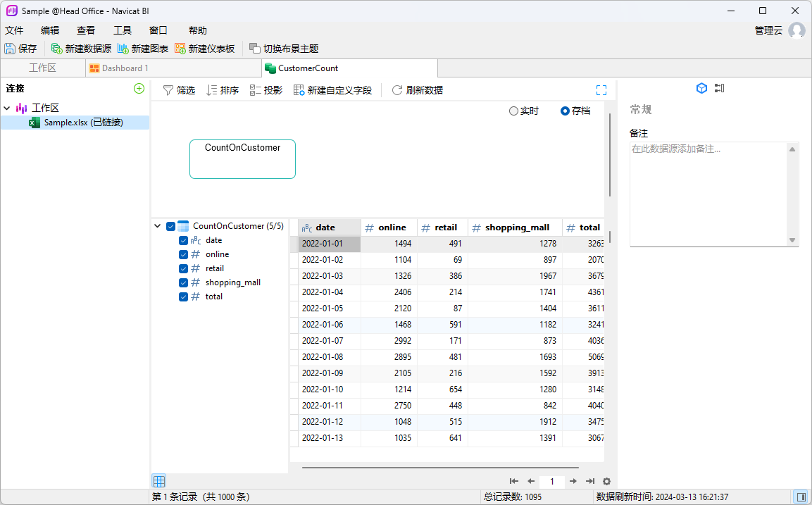Image resolution: width=812 pixels, height=505 pixels.
Task: Toggle the full screen view icon
Action: pyautogui.click(x=601, y=90)
